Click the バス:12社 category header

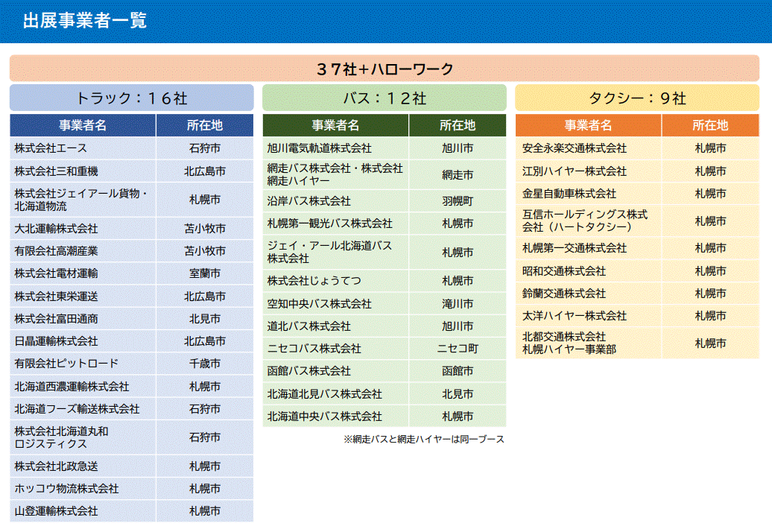pos(384,98)
